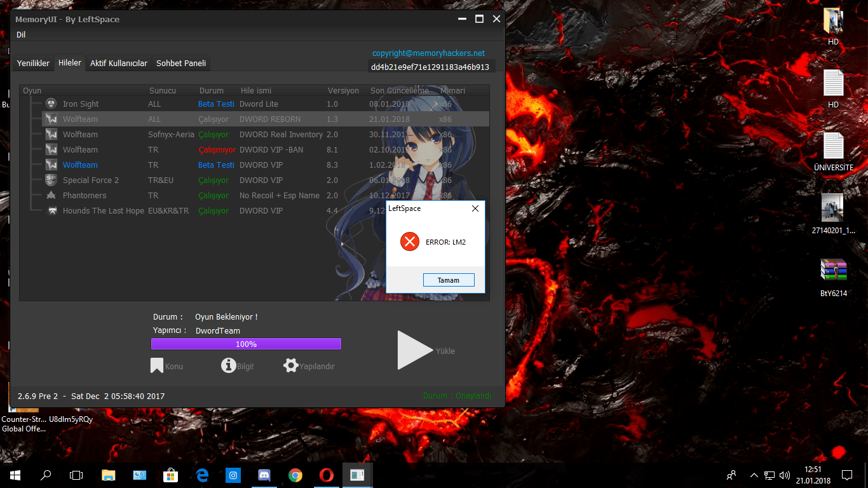The image size is (868, 488).
Task: Open taskbar Search
Action: [46, 475]
